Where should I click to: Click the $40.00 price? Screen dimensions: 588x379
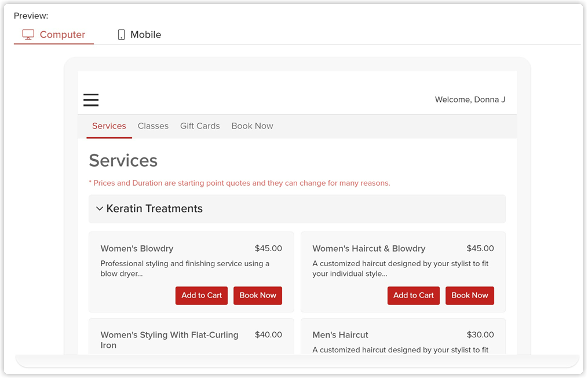tap(268, 335)
